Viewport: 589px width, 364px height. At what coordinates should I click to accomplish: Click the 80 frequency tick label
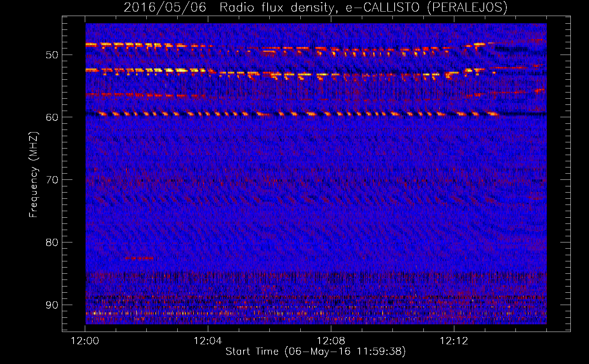pos(52,242)
